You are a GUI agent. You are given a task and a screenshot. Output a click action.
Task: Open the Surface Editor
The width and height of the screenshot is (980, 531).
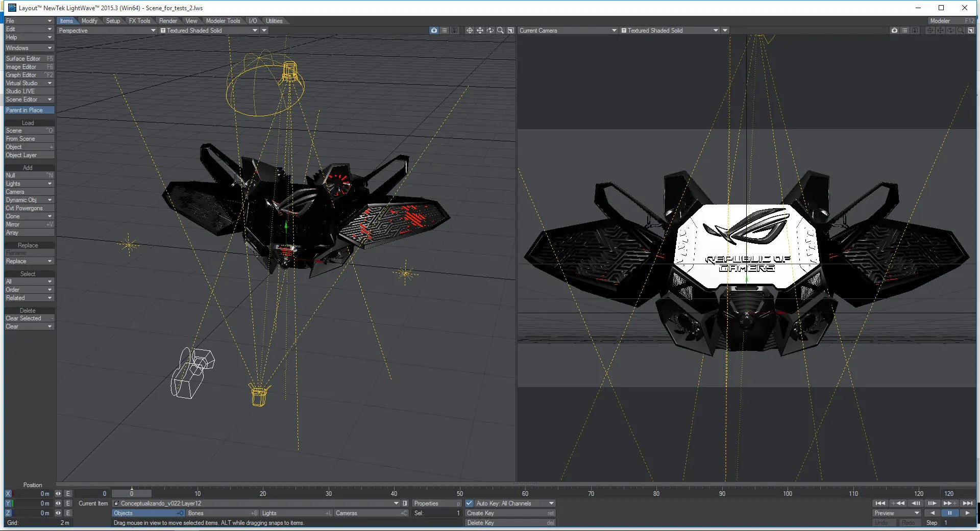click(x=29, y=59)
